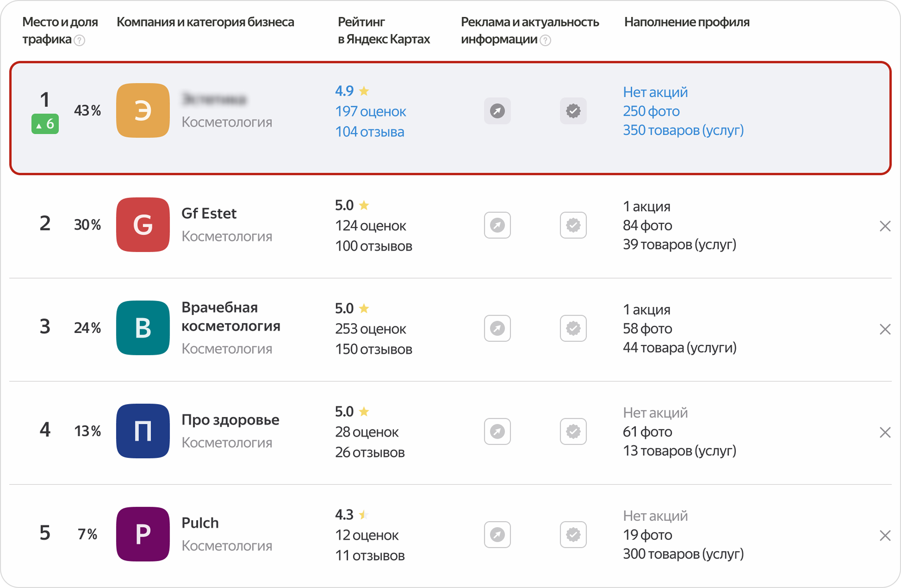
Task: Click the verified badge icon in first row
Action: point(573,111)
